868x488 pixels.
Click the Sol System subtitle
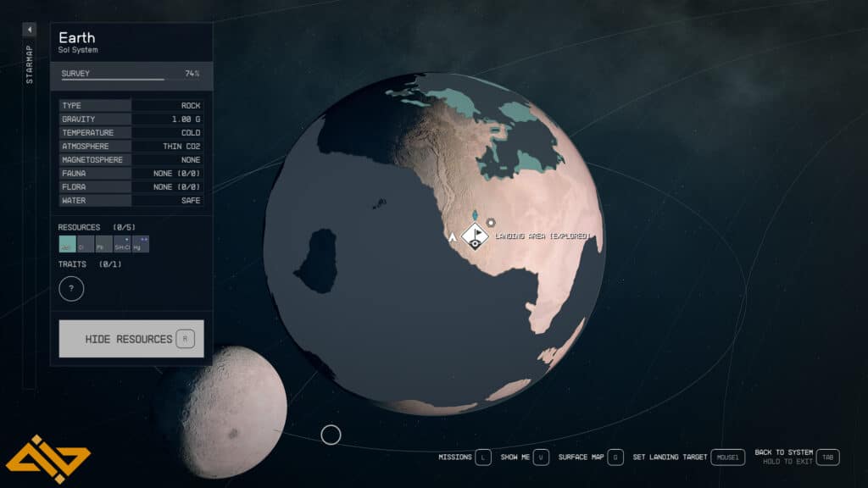78,50
